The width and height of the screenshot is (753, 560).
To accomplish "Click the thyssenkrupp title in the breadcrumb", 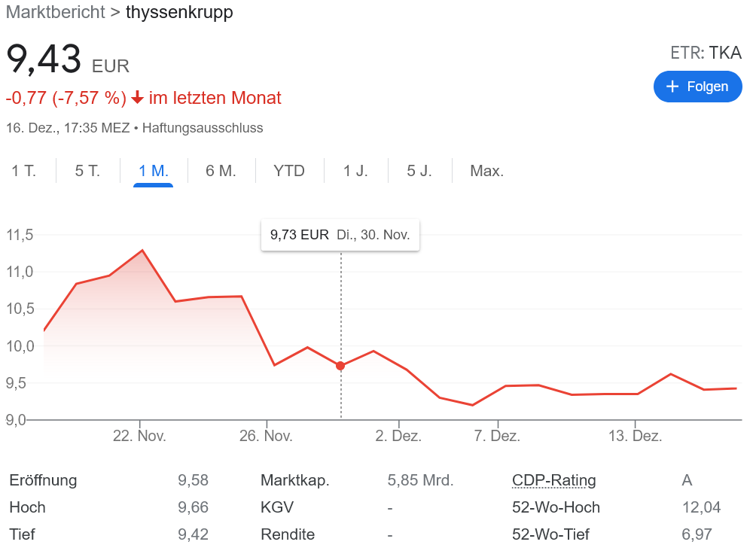I will click(x=178, y=12).
